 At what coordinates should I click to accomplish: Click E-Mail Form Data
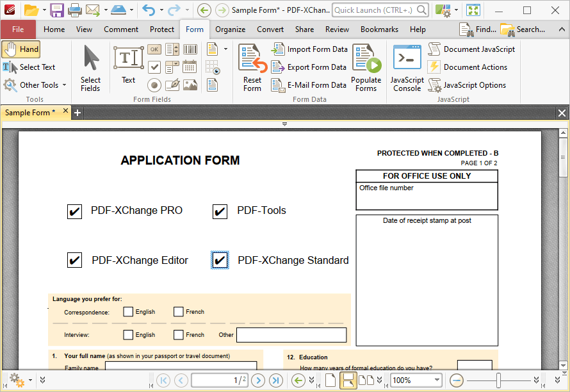(309, 85)
